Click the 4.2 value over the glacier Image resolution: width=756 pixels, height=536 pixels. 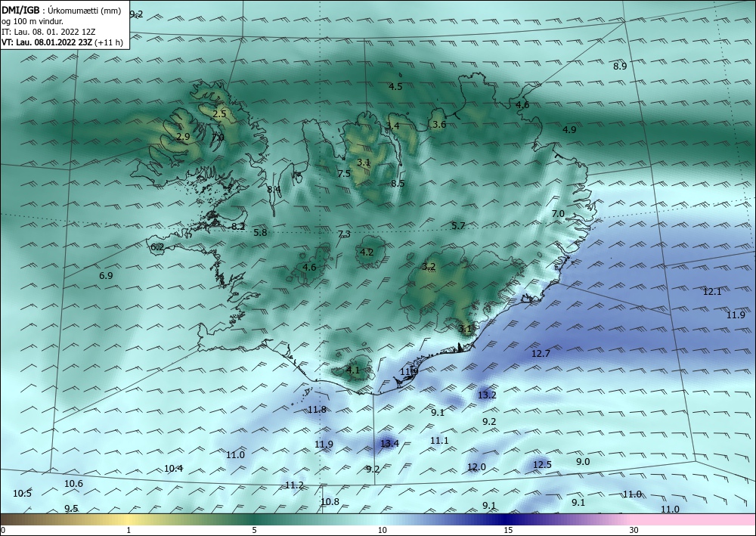coord(367,252)
